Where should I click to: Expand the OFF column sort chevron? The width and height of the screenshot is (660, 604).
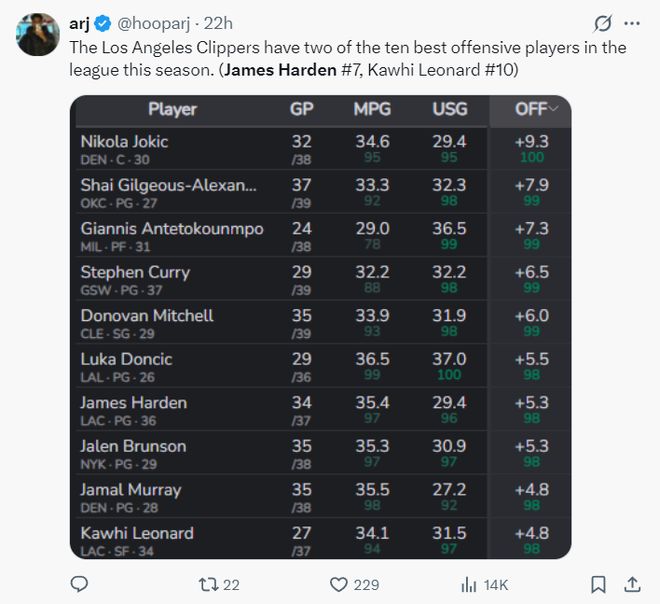(x=554, y=110)
